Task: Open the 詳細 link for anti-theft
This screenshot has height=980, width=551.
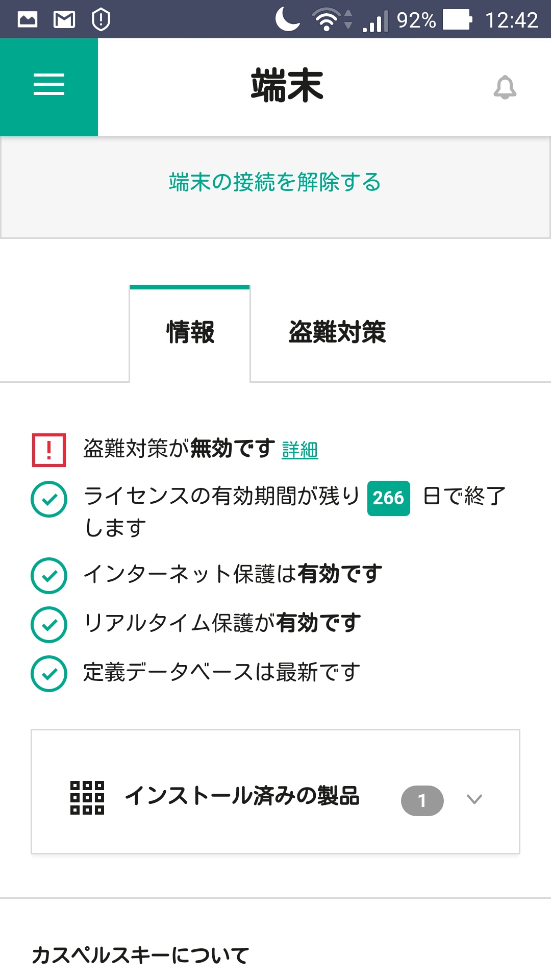Action: pyautogui.click(x=300, y=450)
